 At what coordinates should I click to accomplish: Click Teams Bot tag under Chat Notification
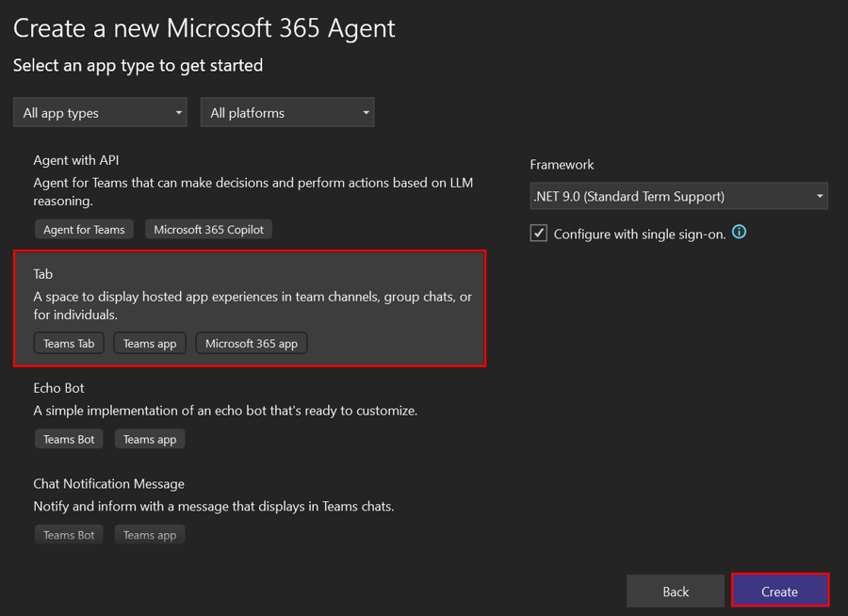(x=69, y=535)
